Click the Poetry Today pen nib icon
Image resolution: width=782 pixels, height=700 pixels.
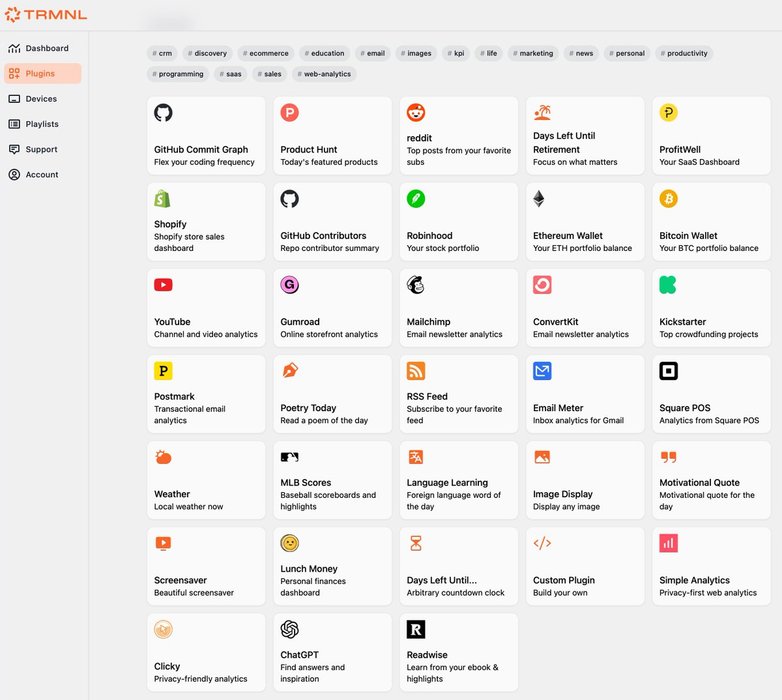(x=290, y=370)
